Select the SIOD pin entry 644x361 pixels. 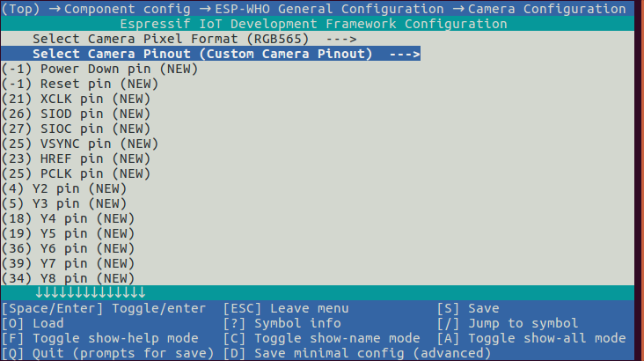[x=77, y=114]
